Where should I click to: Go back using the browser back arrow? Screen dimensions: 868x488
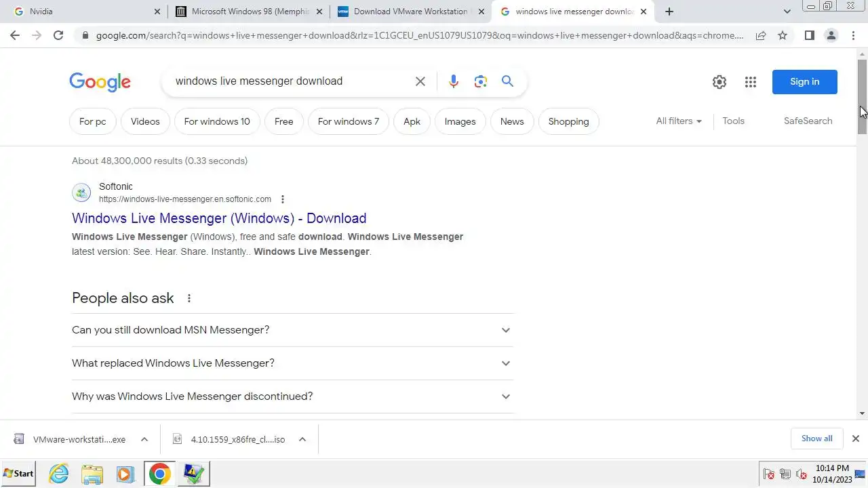point(15,35)
